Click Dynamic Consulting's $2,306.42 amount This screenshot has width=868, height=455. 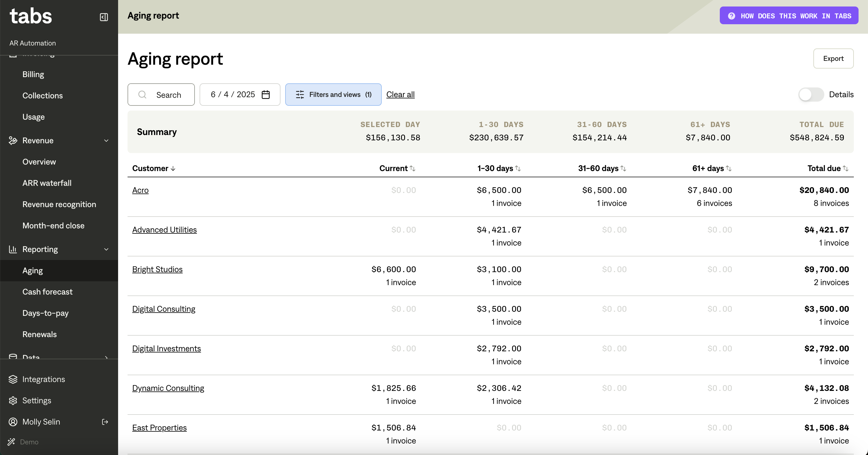pos(499,388)
